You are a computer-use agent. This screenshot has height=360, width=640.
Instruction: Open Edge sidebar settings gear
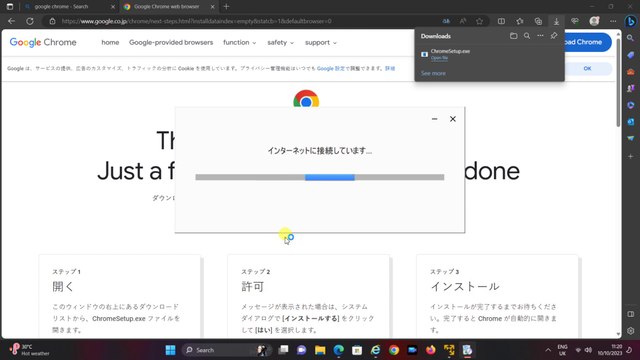click(631, 331)
